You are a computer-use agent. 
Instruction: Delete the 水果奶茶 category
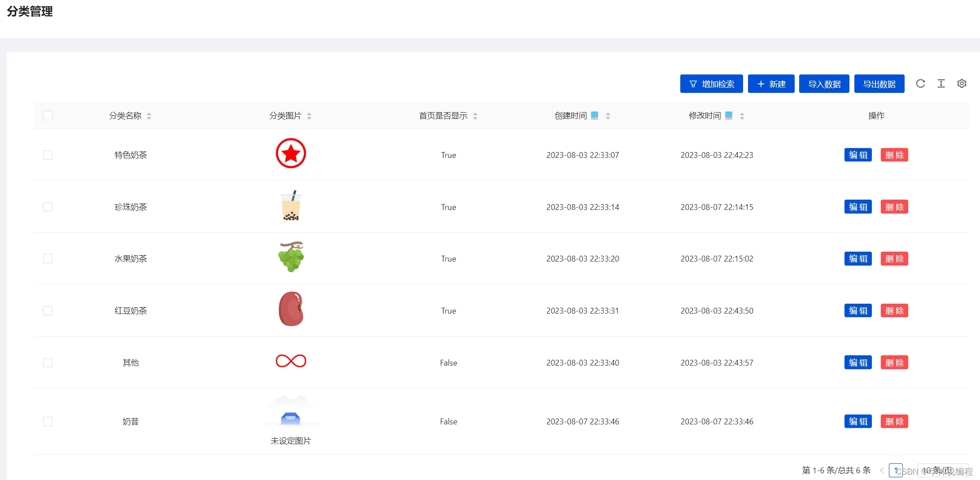click(894, 258)
